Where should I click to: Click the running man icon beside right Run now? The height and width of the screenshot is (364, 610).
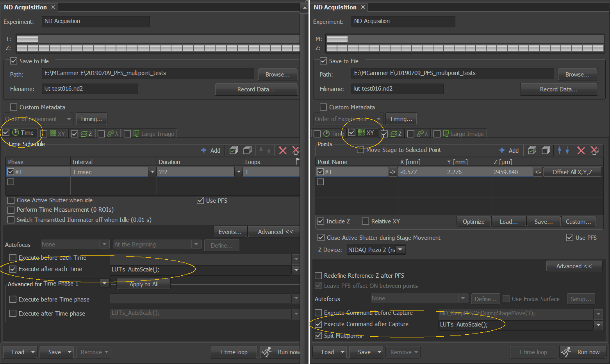(x=566, y=352)
